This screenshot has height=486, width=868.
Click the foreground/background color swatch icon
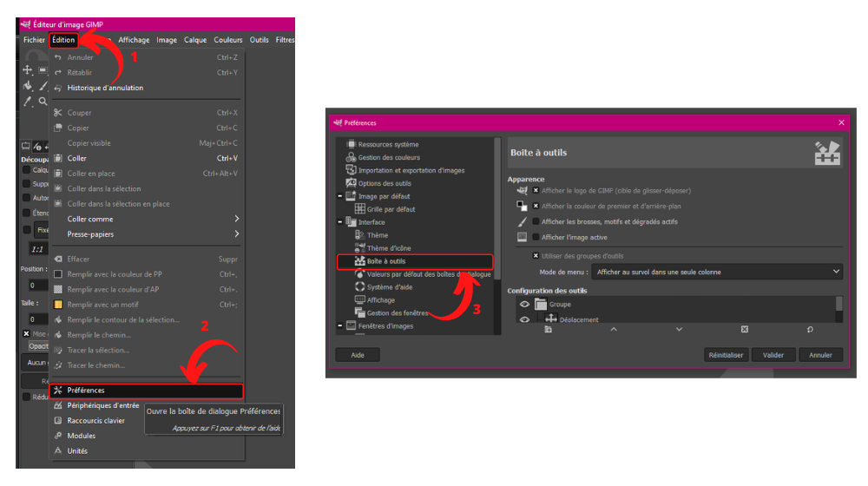pyautogui.click(x=522, y=206)
